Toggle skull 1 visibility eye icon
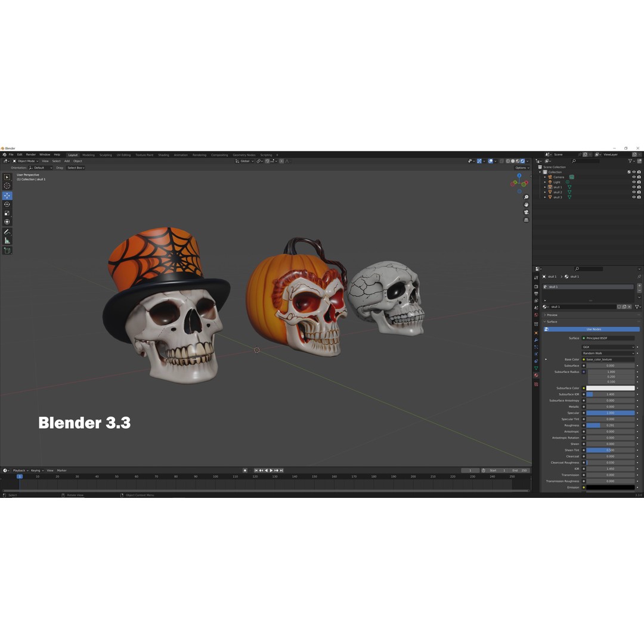 634,187
